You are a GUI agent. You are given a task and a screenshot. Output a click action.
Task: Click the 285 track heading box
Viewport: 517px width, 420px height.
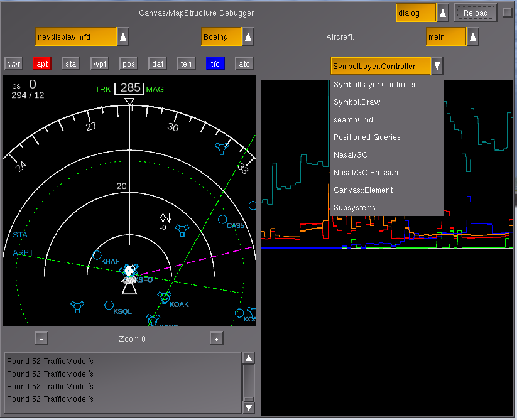[129, 89]
